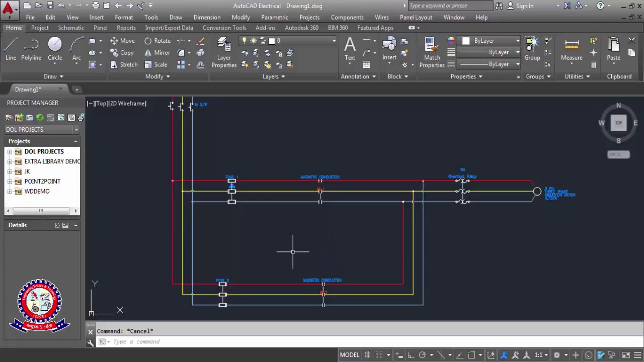Click the Refresh icon in Project Manager
The image size is (644, 362).
click(x=40, y=117)
